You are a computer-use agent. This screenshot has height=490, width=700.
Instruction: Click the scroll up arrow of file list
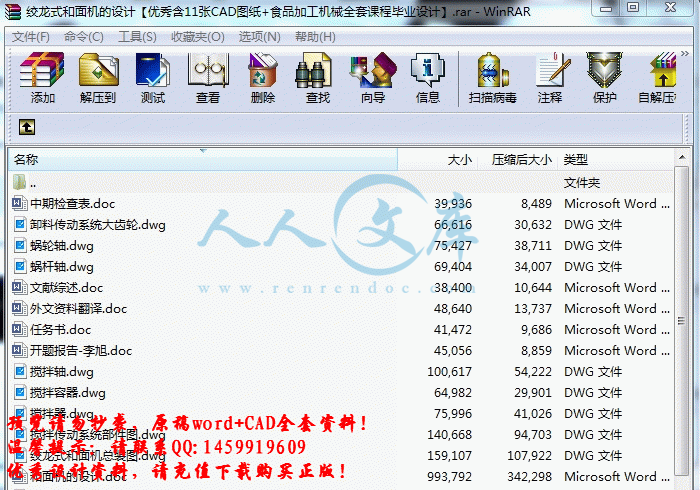(x=682, y=158)
